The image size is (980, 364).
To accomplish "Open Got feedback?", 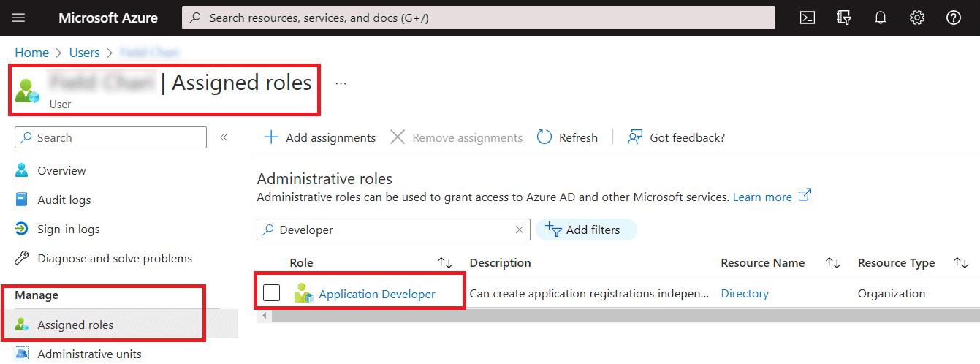I will [x=676, y=137].
